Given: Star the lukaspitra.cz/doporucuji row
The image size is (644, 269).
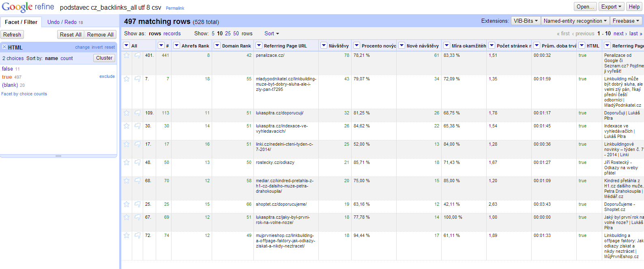Looking at the screenshot, I should click(x=127, y=113).
